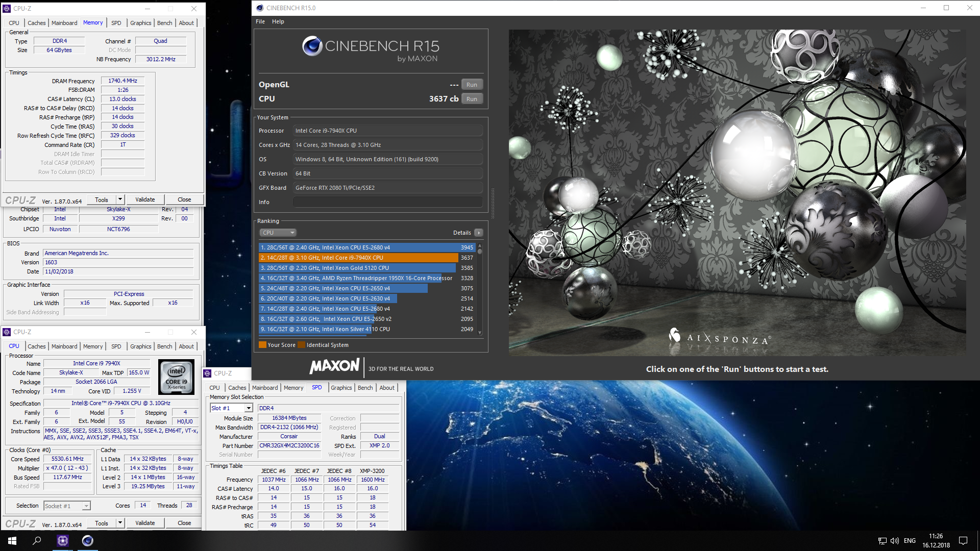Open the network tray icon
This screenshot has height=551, width=980.
click(882, 541)
